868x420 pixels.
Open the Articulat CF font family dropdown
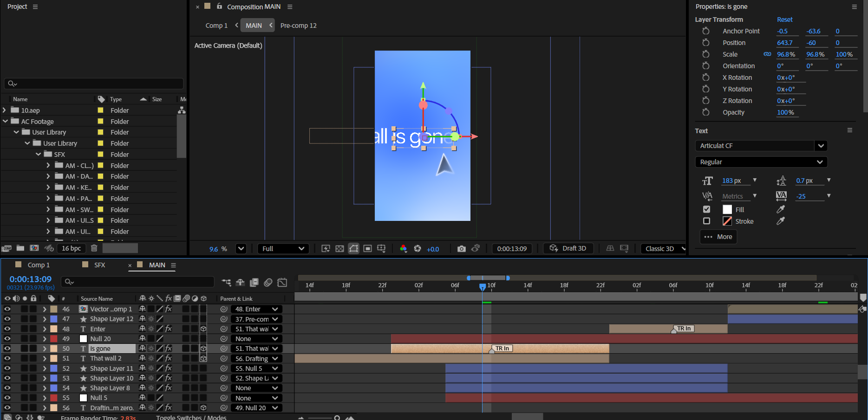click(821, 146)
